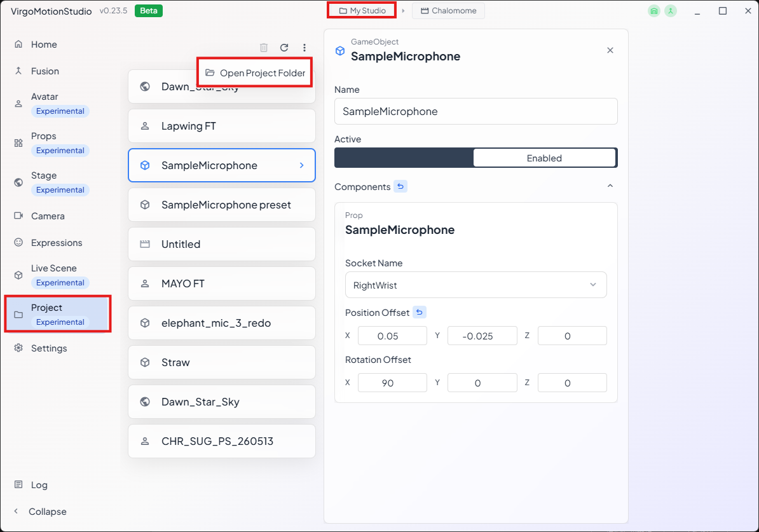Click the trash delete icon above project list
Viewport: 759px width, 532px height.
[x=264, y=48]
